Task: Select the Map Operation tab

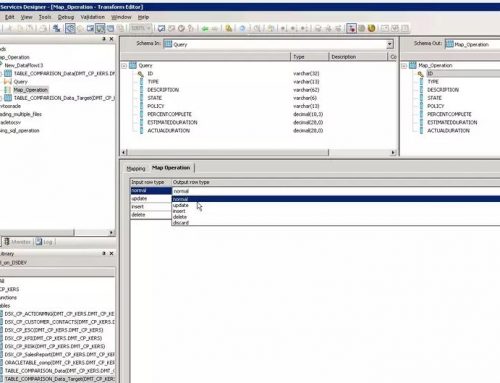Action: pos(171,168)
